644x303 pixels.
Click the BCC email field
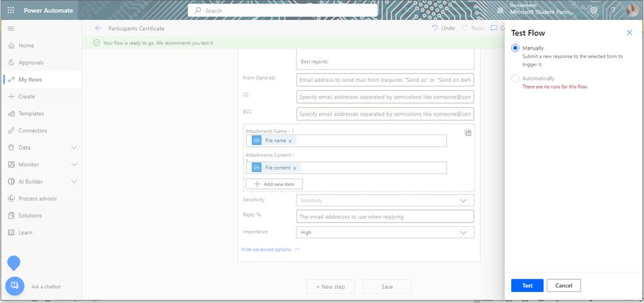pos(385,113)
